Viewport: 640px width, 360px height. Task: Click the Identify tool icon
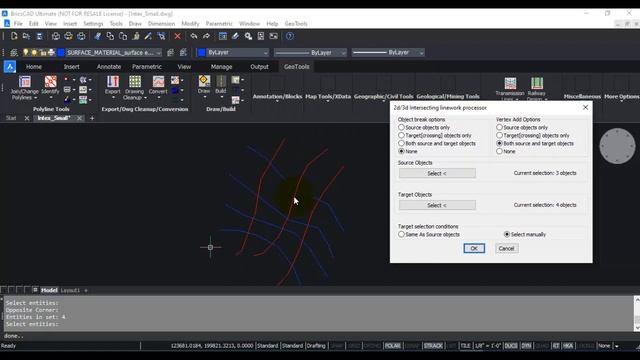51,82
